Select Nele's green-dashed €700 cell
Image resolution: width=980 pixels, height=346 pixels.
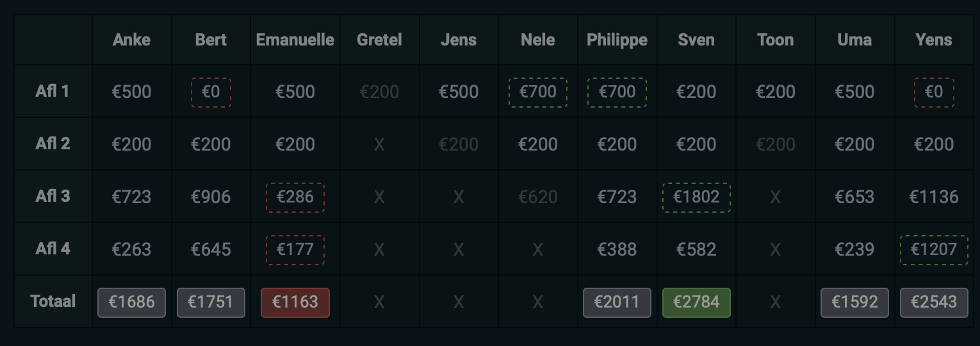pyautogui.click(x=538, y=92)
